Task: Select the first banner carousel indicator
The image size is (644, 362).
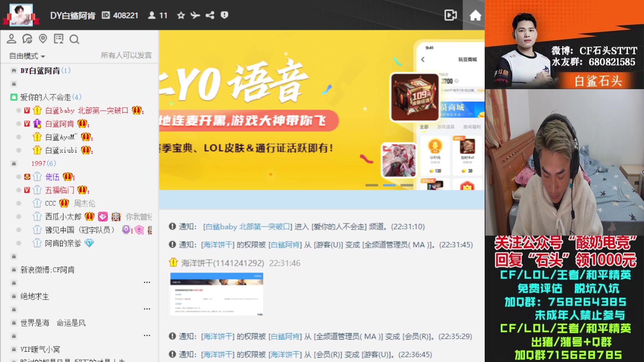Action: 372,185
